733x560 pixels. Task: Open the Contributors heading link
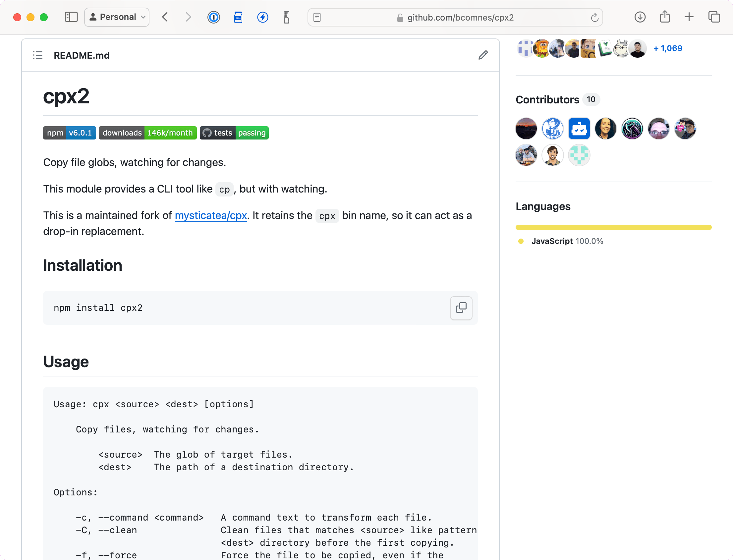click(548, 100)
